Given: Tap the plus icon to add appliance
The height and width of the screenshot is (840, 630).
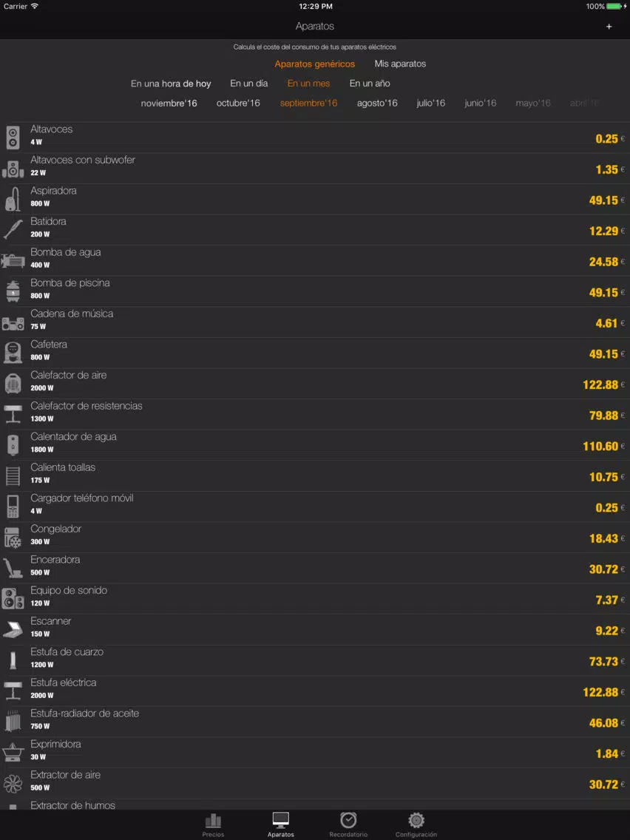Looking at the screenshot, I should (609, 27).
